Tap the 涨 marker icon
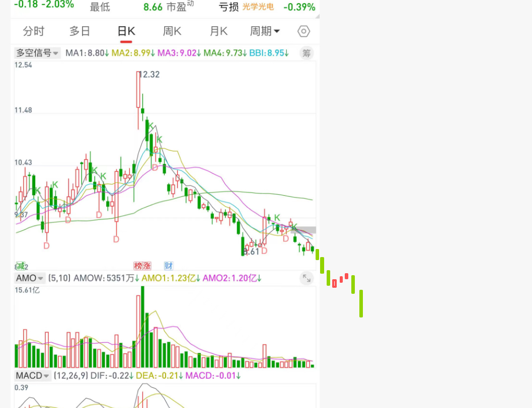The image size is (532, 408). (146, 266)
